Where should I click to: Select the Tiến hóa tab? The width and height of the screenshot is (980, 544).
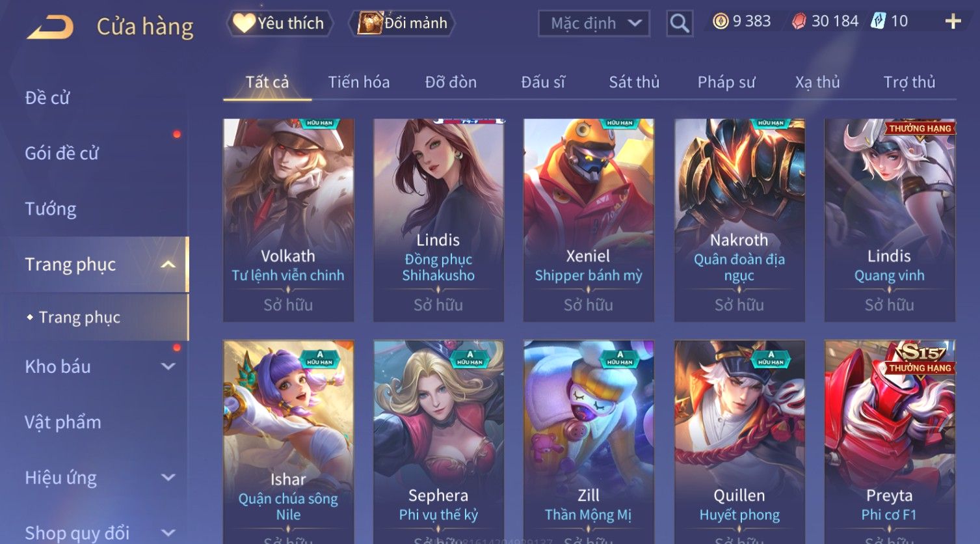(x=359, y=82)
